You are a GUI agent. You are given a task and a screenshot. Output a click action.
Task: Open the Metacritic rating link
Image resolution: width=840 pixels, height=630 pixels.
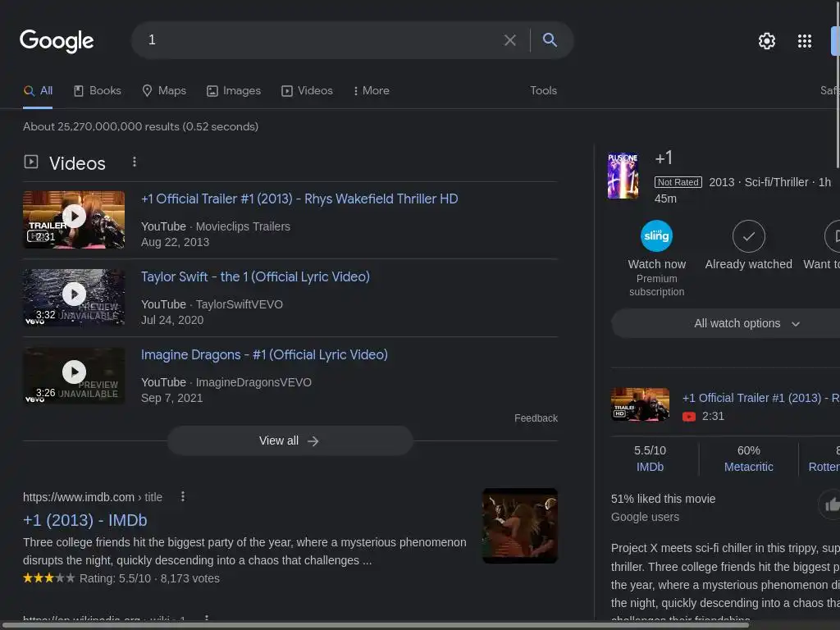coord(748,467)
